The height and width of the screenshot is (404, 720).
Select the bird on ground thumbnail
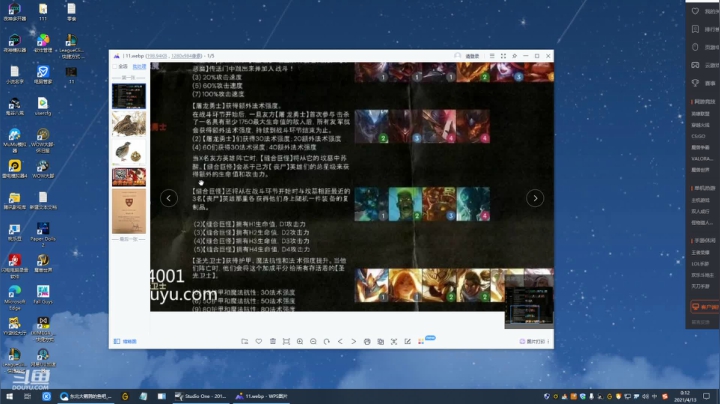tap(129, 123)
